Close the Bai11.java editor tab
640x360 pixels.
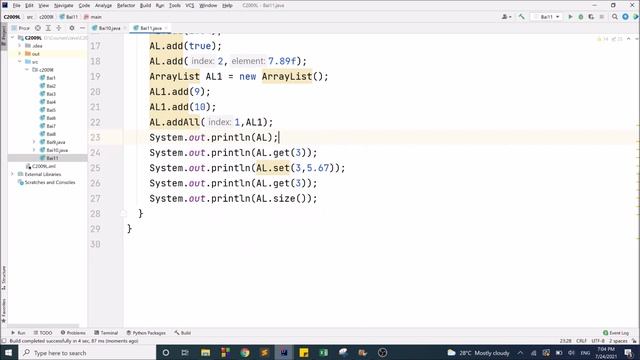[x=166, y=28]
